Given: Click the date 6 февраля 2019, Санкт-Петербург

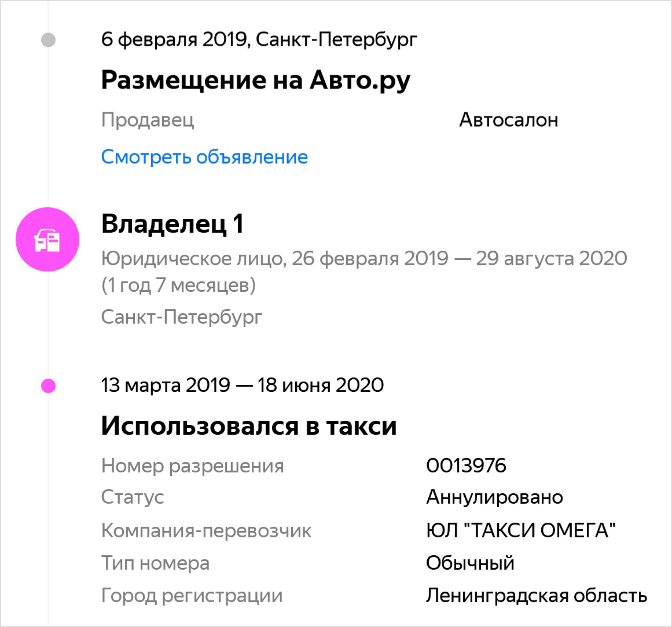Looking at the screenshot, I should point(259,40).
